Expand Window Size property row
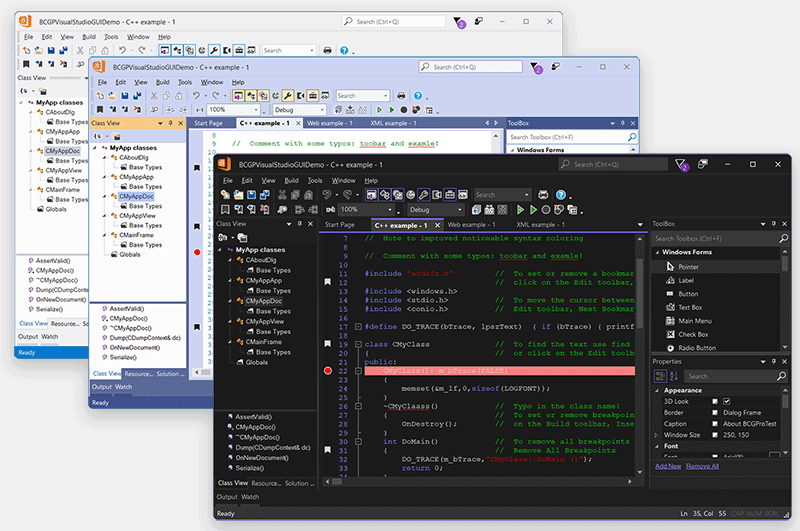800x531 pixels. [x=657, y=435]
